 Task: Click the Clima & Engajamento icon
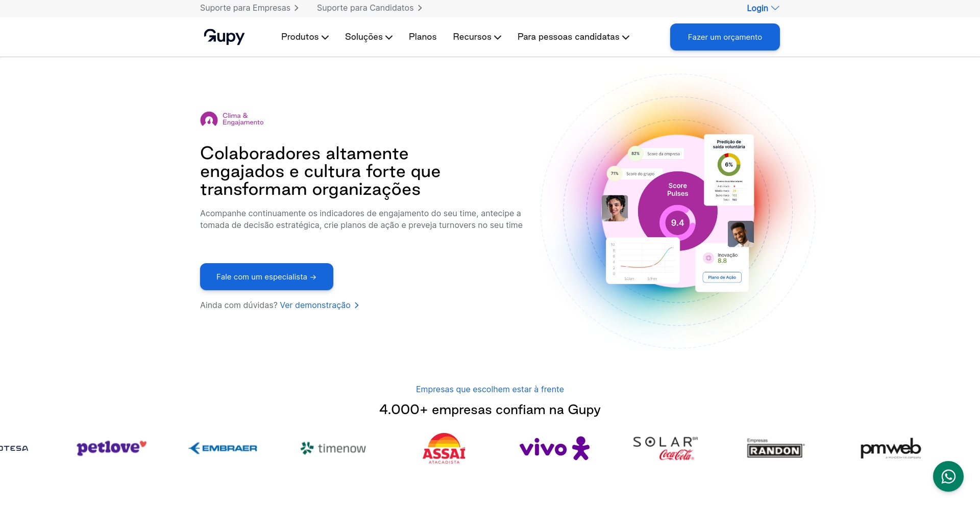pos(209,119)
